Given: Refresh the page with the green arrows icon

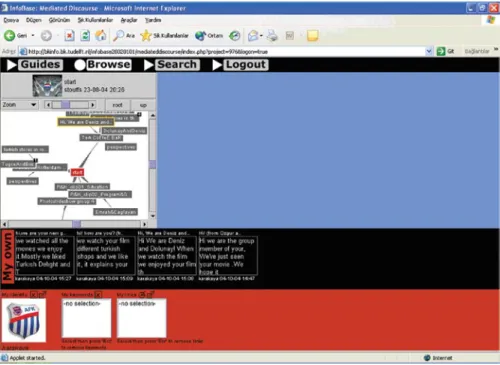Looking at the screenshot, I should 85,36.
